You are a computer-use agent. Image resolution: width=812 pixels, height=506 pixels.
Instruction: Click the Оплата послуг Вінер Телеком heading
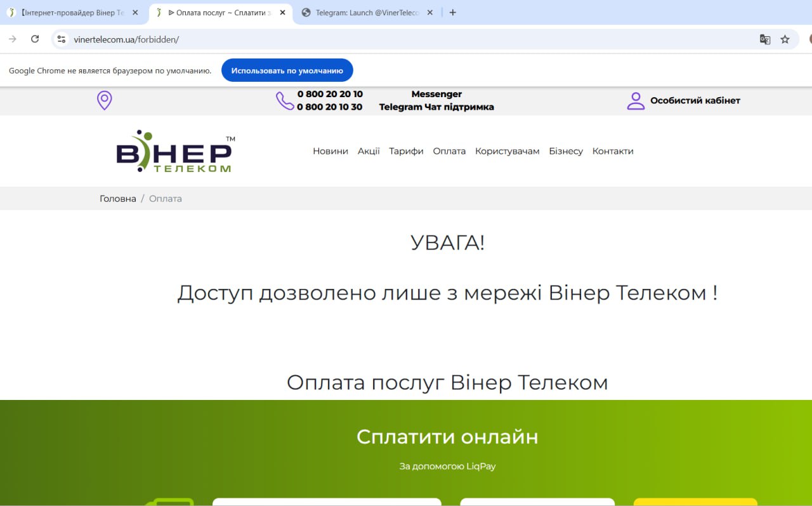click(x=447, y=383)
